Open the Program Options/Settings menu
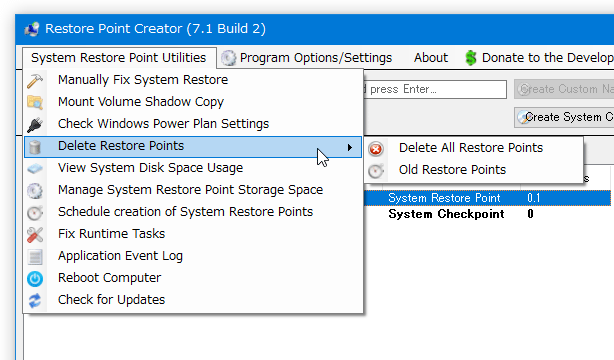The height and width of the screenshot is (360, 614). pos(306,58)
